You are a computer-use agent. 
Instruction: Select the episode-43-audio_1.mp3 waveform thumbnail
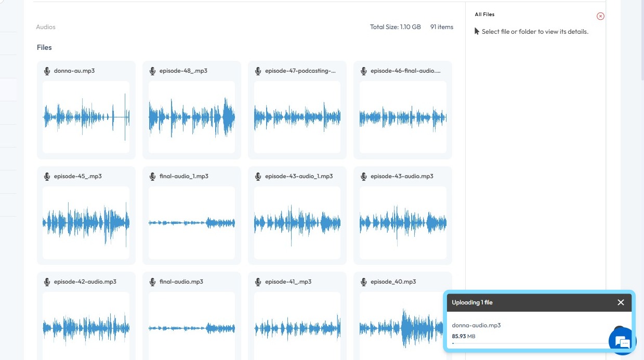pos(297,222)
